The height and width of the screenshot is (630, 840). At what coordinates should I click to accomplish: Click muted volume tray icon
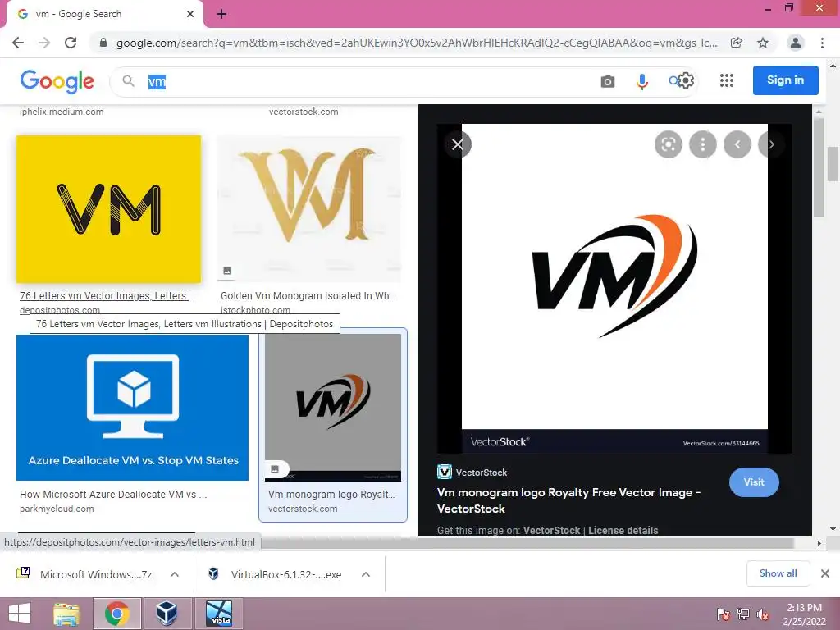coord(763,614)
